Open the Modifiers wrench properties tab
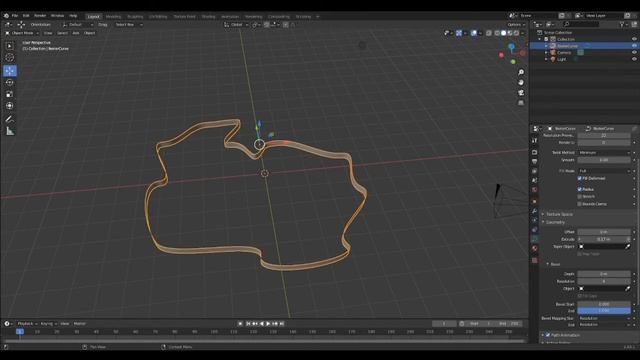Image resolution: width=640 pixels, height=360 pixels. (x=535, y=211)
